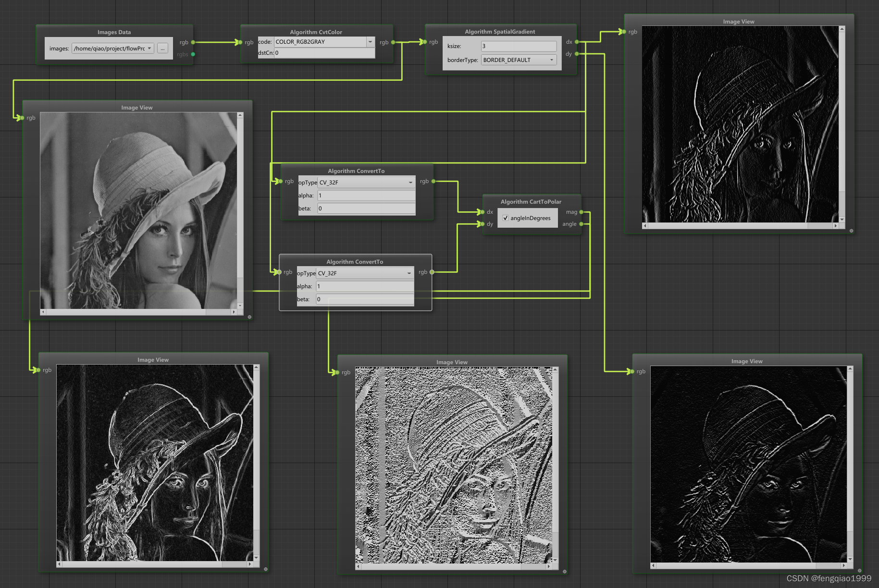Viewport: 879px width, 588px height.
Task: Click resize handle of noisy angle Image View
Action: pos(565,572)
